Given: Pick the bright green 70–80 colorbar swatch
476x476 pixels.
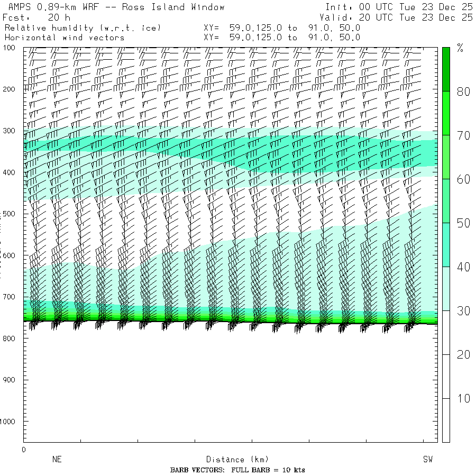Looking at the screenshot, I should (x=446, y=113).
